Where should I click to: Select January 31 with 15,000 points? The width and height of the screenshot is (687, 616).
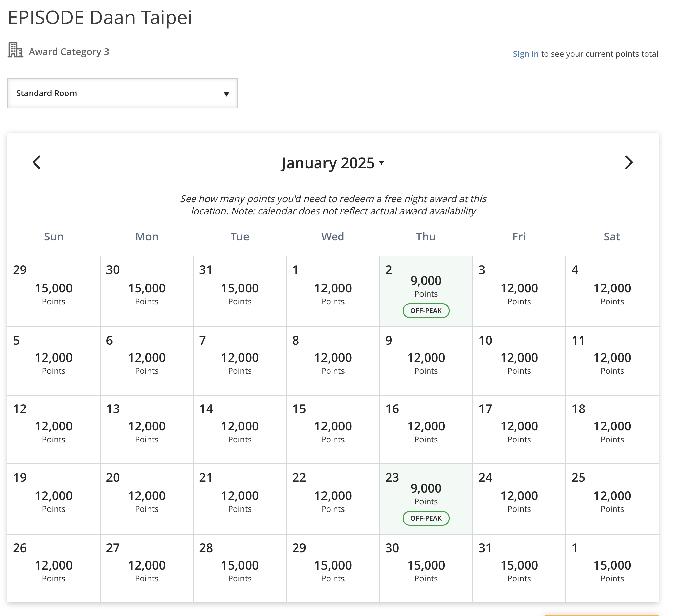coord(519,569)
